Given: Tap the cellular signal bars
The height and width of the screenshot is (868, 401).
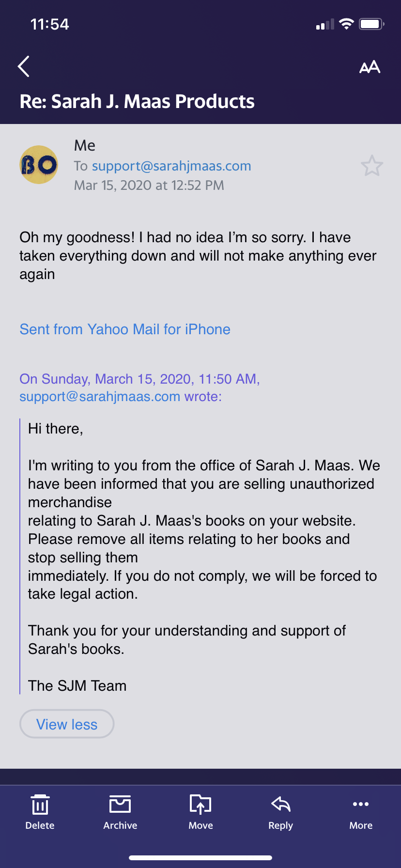Looking at the screenshot, I should (325, 24).
